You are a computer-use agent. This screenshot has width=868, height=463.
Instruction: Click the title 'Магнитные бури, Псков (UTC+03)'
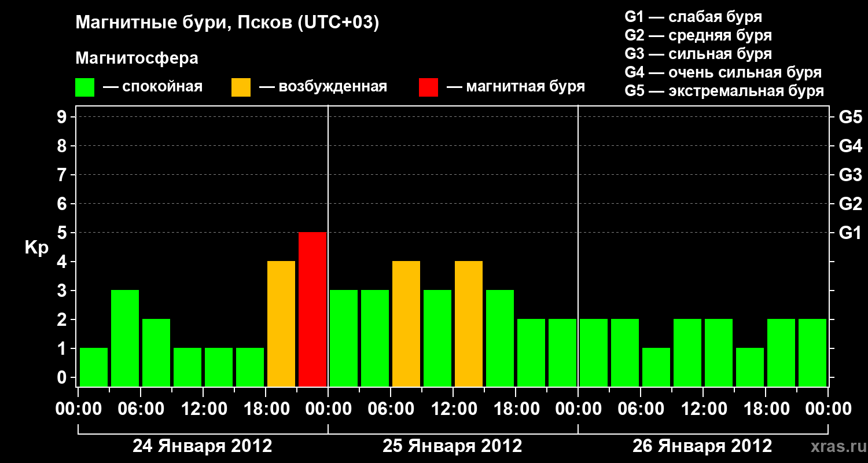(x=227, y=24)
